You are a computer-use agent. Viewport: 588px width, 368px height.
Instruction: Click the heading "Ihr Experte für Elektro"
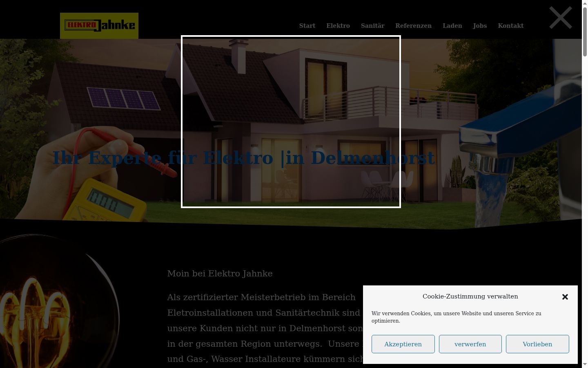click(163, 158)
